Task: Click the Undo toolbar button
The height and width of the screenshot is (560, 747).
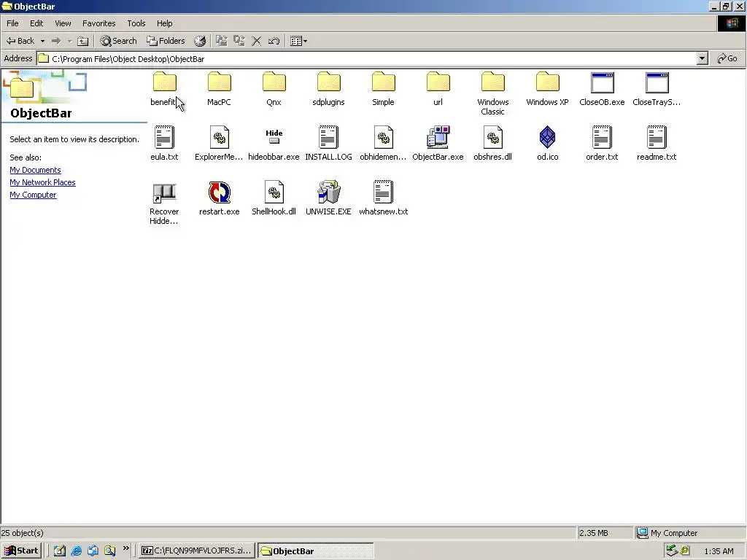Action: [x=274, y=41]
